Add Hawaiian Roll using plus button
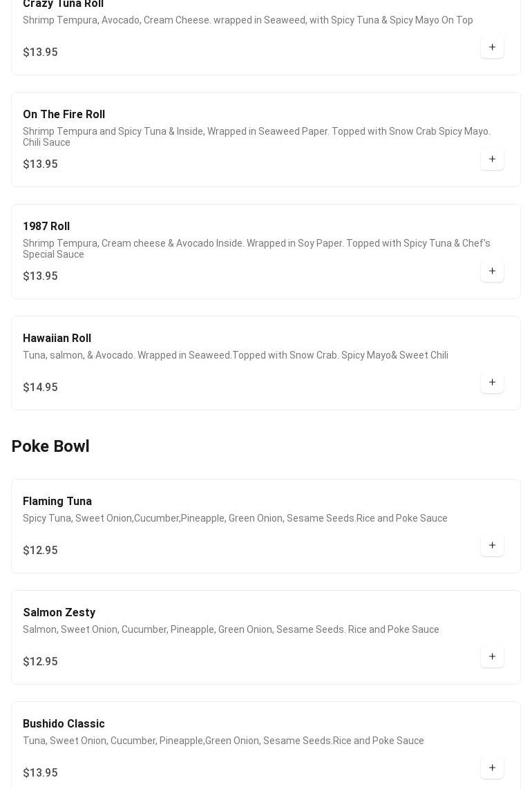Screen dimensions: 532x789 pyautogui.click(x=492, y=383)
